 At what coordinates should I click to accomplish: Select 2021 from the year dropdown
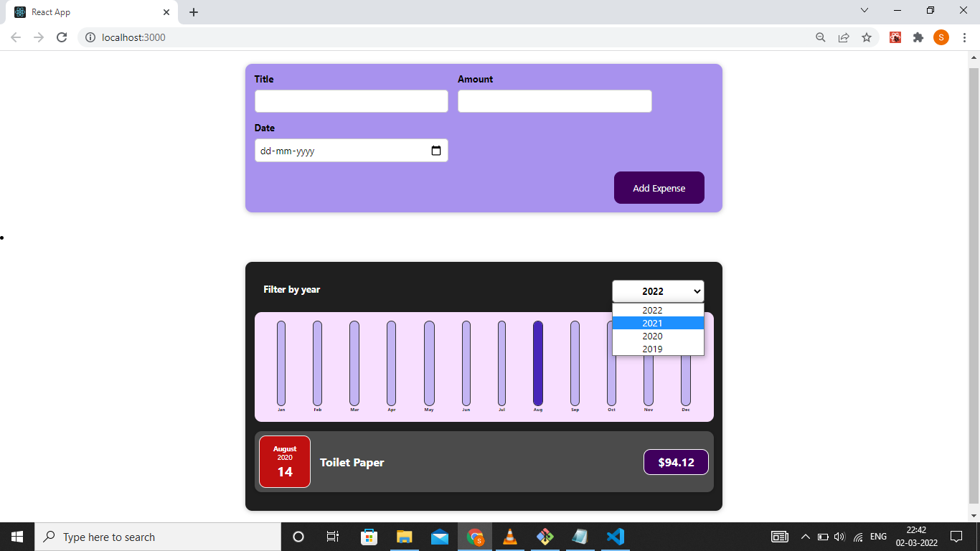[652, 323]
